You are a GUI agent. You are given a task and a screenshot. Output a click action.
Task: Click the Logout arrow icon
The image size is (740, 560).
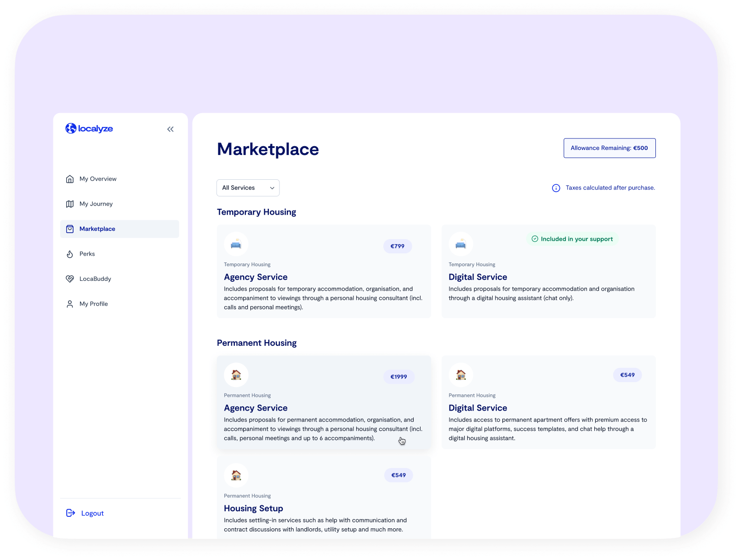[70, 513]
